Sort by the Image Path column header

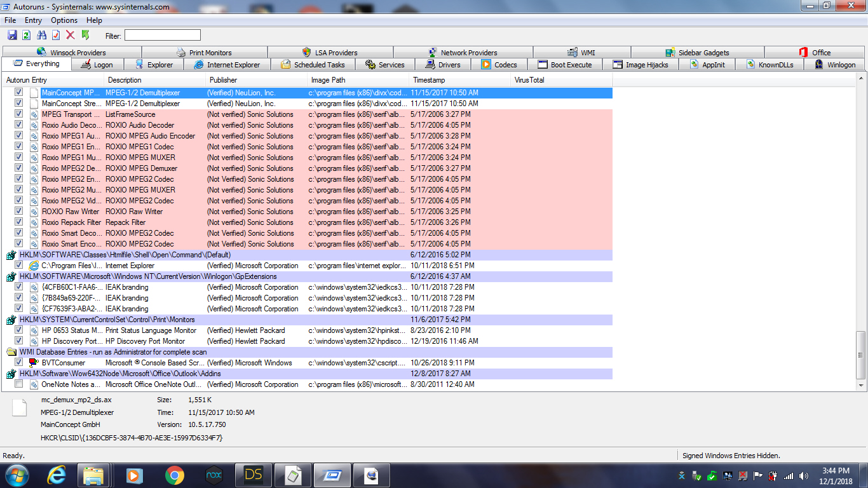(x=358, y=80)
